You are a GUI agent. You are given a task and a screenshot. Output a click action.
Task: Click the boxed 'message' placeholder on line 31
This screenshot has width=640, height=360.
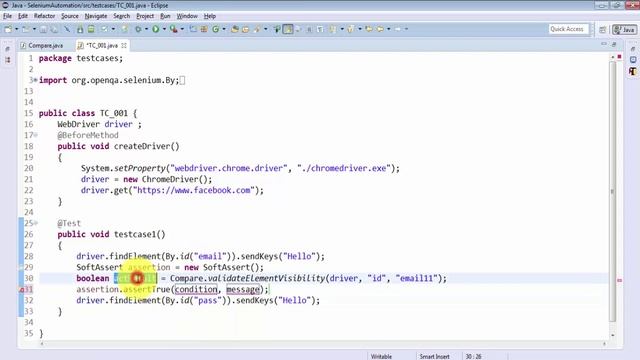(243, 289)
